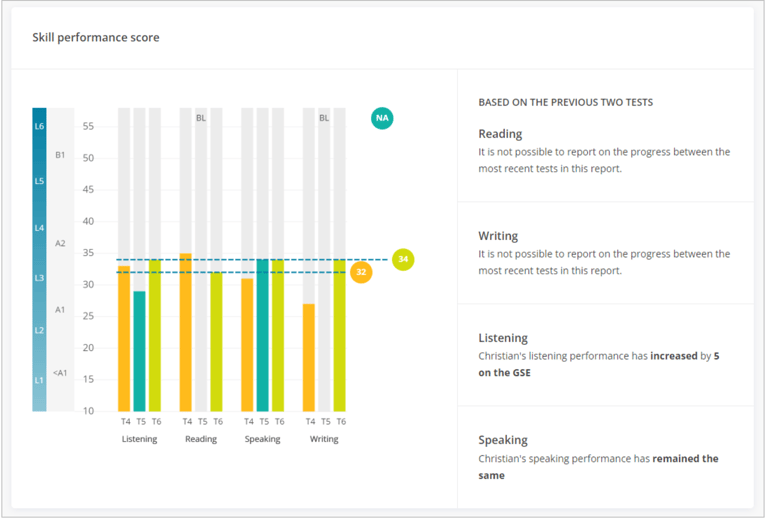Click the L6 level on the scale

click(39, 127)
